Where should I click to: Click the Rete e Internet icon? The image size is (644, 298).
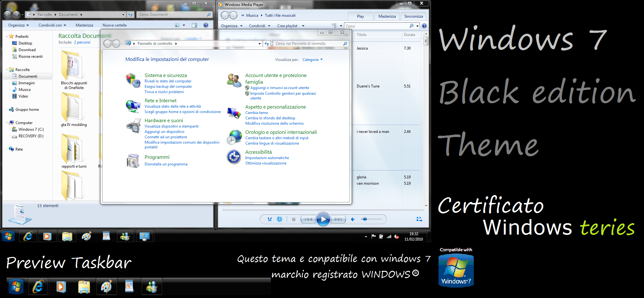[133, 106]
